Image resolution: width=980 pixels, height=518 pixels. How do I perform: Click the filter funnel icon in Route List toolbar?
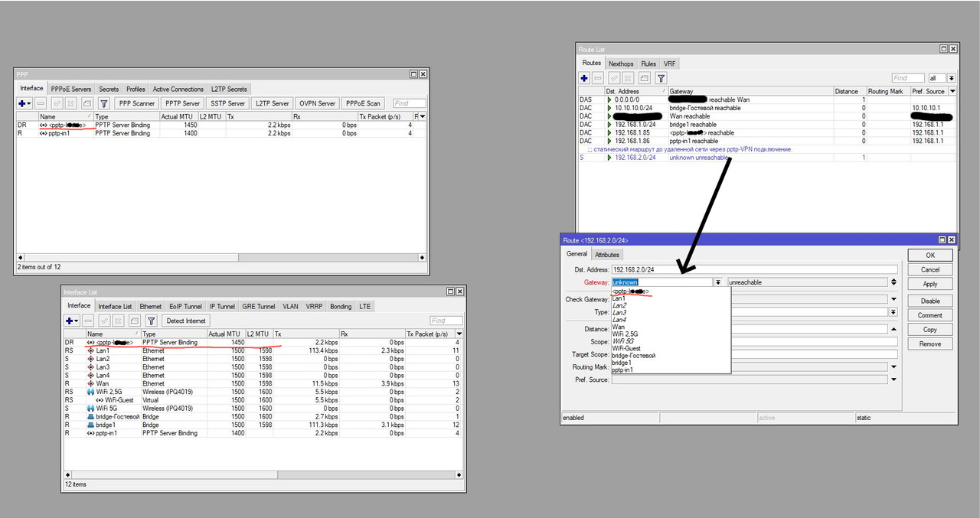point(661,78)
